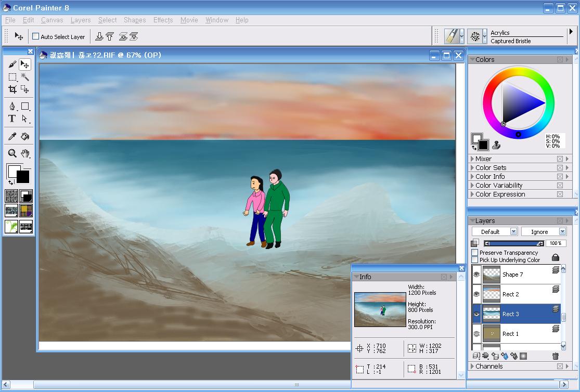This screenshot has height=392, width=580.
Task: Open the Effects menu
Action: click(163, 20)
